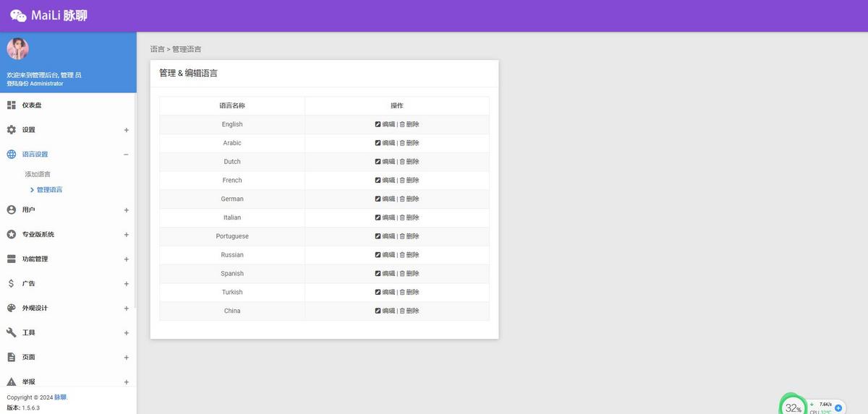Click the edit pencil icon for China
The width and height of the screenshot is (868, 414).
click(378, 311)
